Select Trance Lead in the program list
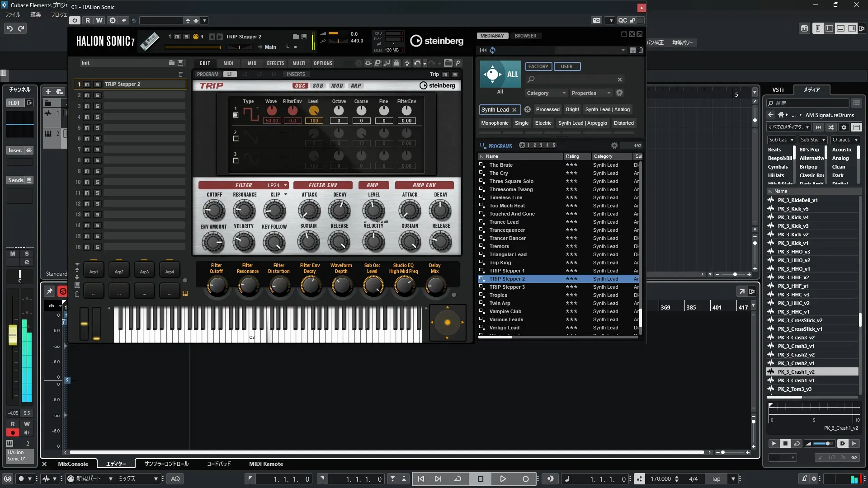868x488 pixels. (x=504, y=222)
